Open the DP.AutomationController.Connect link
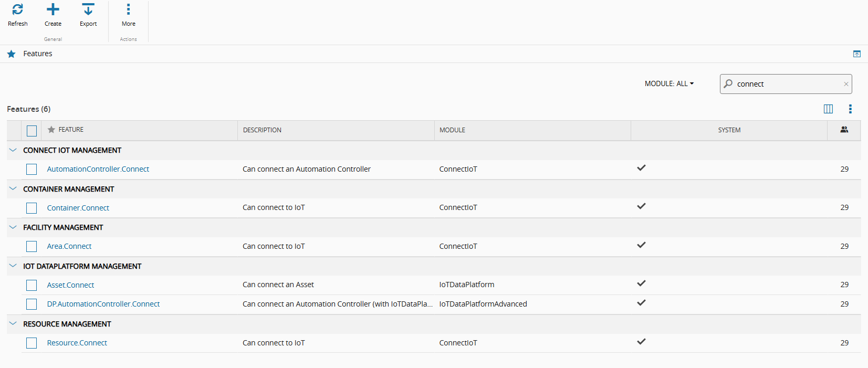This screenshot has width=868, height=368. coord(103,304)
